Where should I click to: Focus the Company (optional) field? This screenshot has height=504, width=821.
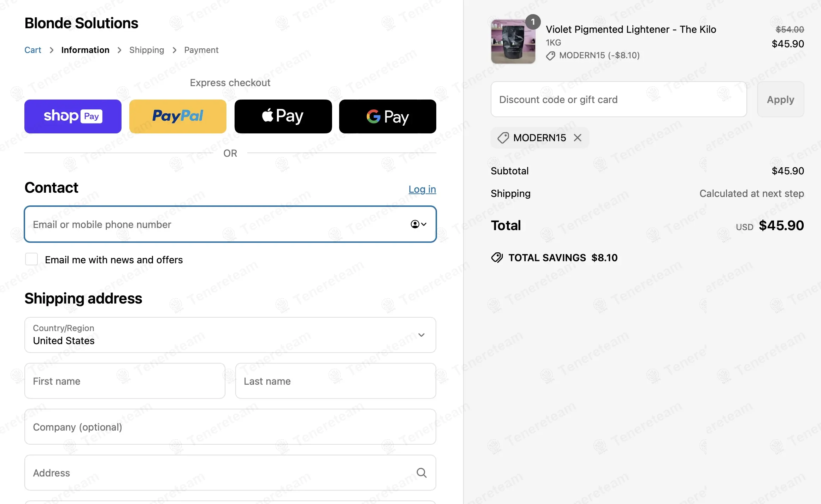coord(230,427)
